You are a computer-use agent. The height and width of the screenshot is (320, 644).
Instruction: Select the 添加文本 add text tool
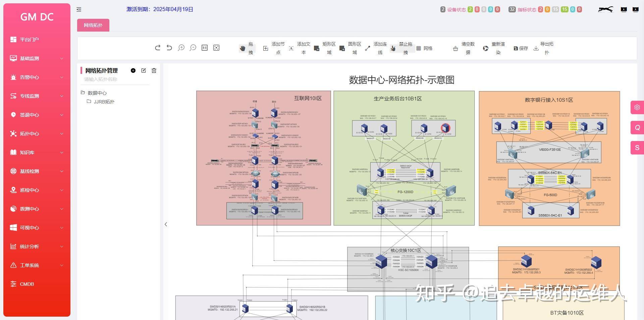300,48
